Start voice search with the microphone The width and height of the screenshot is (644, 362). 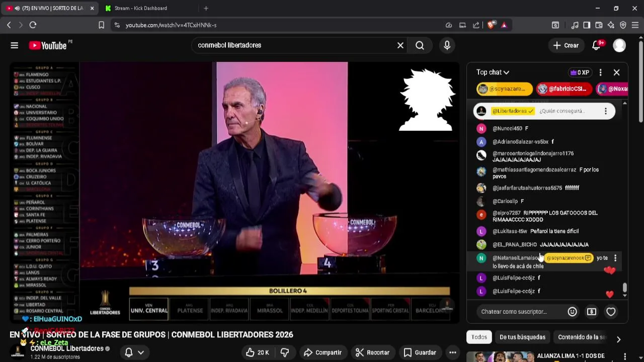[x=447, y=45]
